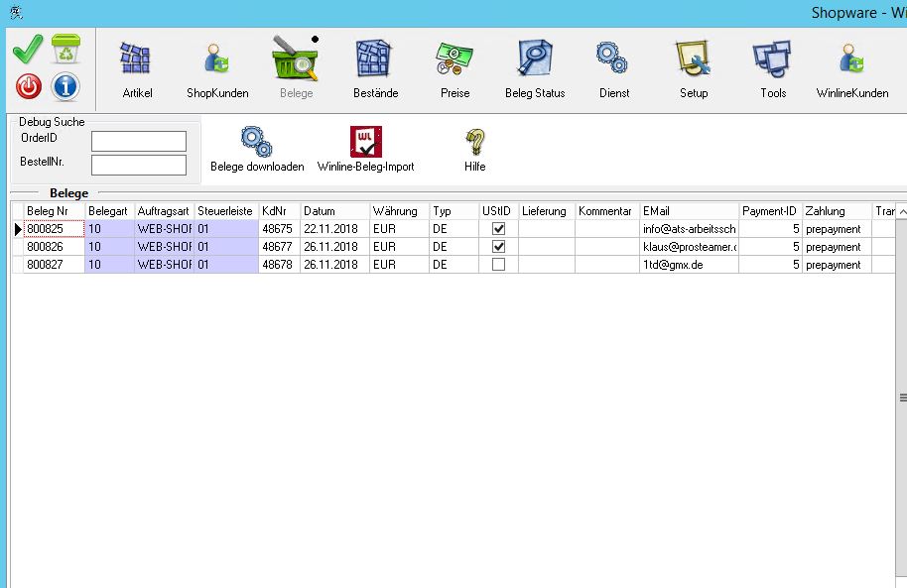Toggle UStID checkbox for Beleg 800825
Viewport: 907px width, 588px height.
click(x=498, y=229)
